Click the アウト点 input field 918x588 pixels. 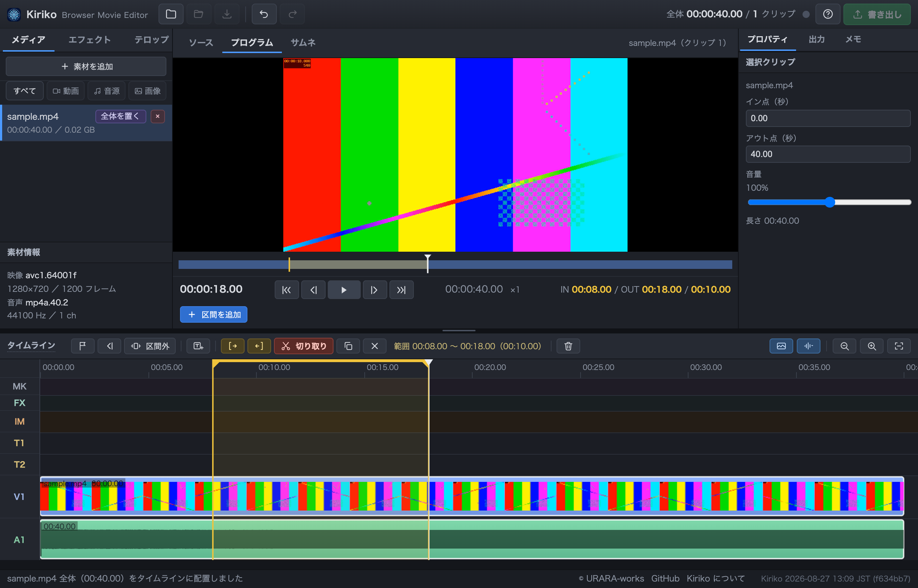tap(828, 154)
